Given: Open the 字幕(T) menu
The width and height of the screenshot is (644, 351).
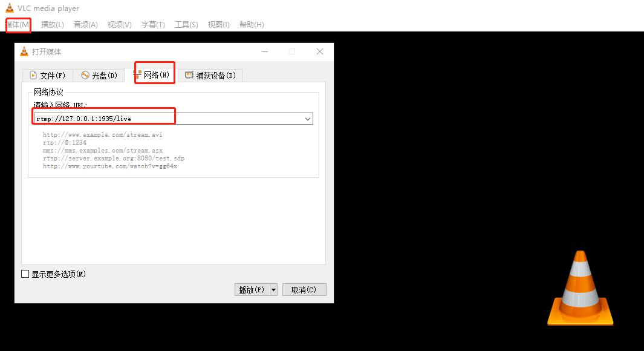Looking at the screenshot, I should pyautogui.click(x=153, y=25).
